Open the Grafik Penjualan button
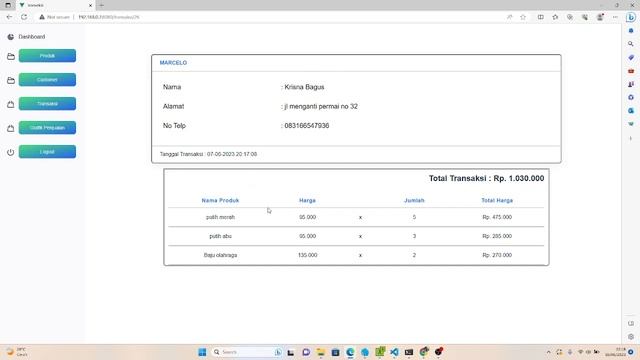The image size is (640, 360). (x=47, y=128)
